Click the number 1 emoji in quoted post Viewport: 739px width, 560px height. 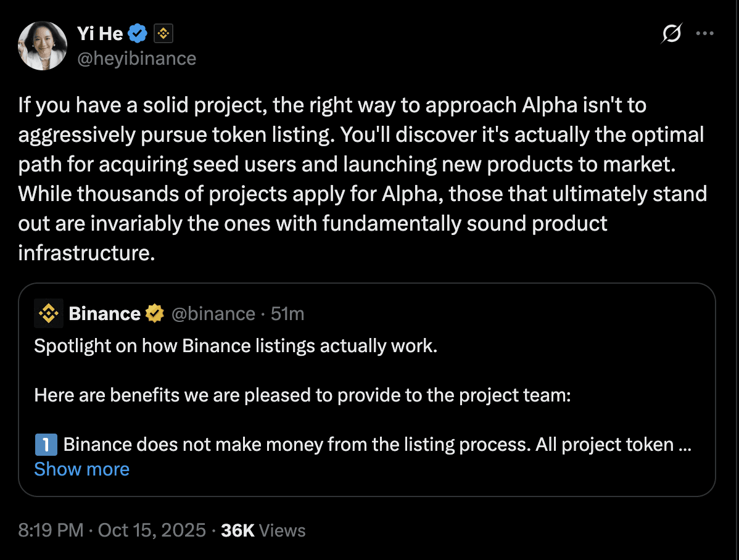46,445
